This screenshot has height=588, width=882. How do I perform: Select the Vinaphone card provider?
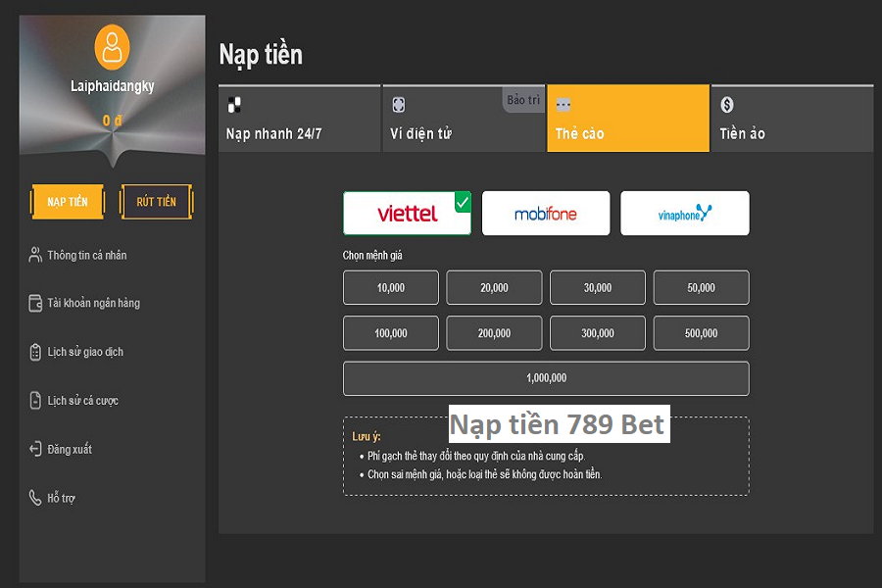tap(685, 214)
